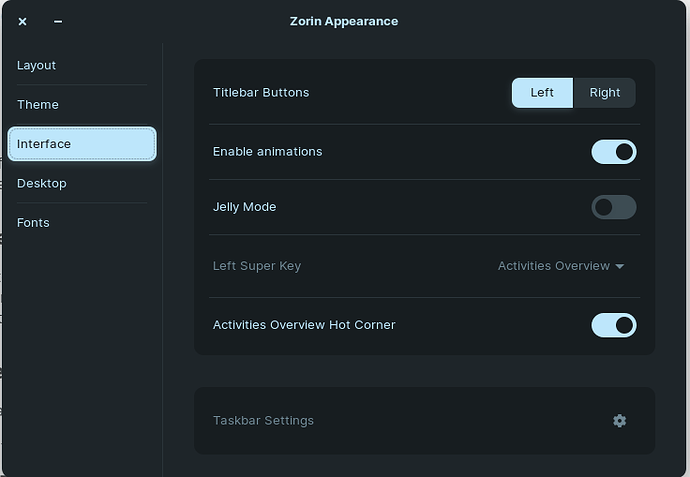Viewport: 690px width, 477px height.
Task: Click the Enable animations label text
Action: 268,151
